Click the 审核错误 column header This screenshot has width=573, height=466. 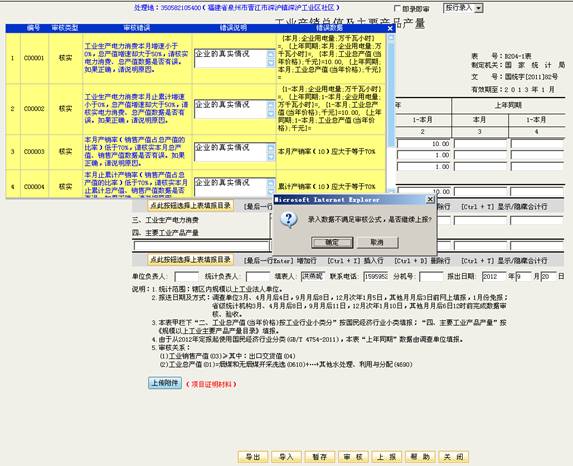[137, 28]
